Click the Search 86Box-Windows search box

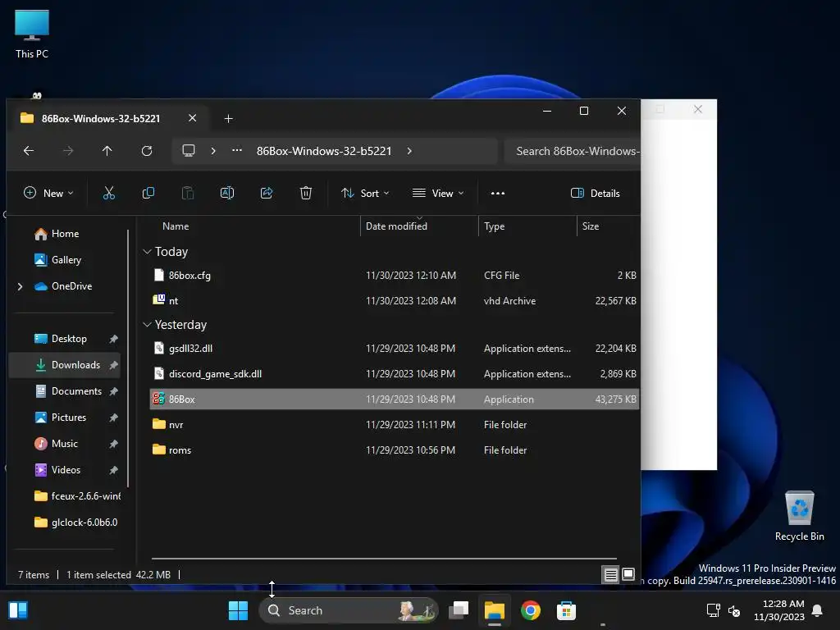[x=573, y=151]
